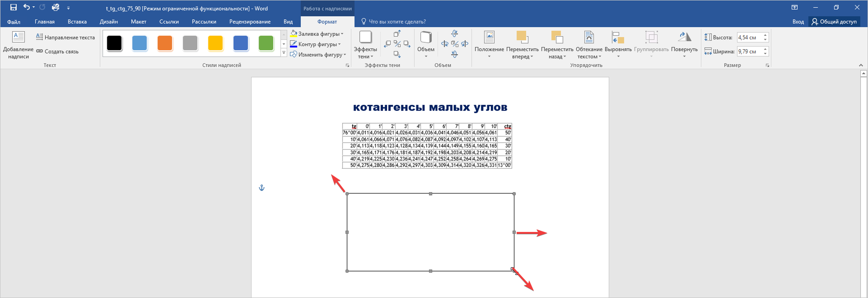Nudge shadow left icon
868x298 pixels.
click(x=387, y=44)
